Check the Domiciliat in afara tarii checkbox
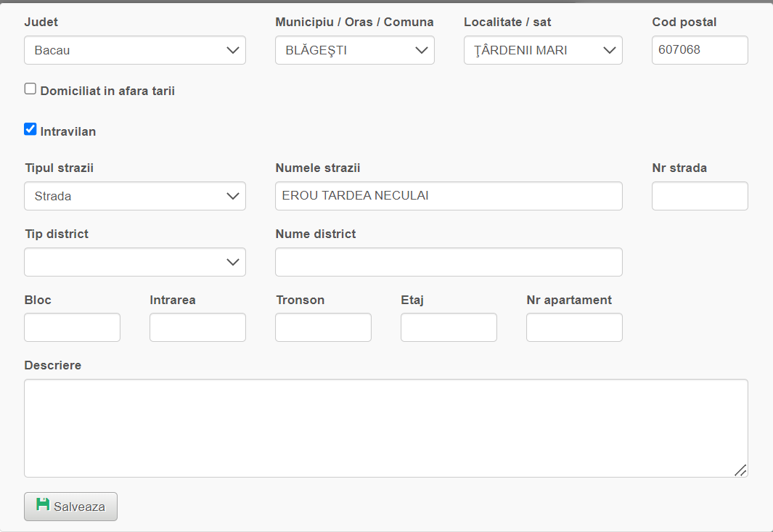The height and width of the screenshot is (532, 773). [30, 89]
